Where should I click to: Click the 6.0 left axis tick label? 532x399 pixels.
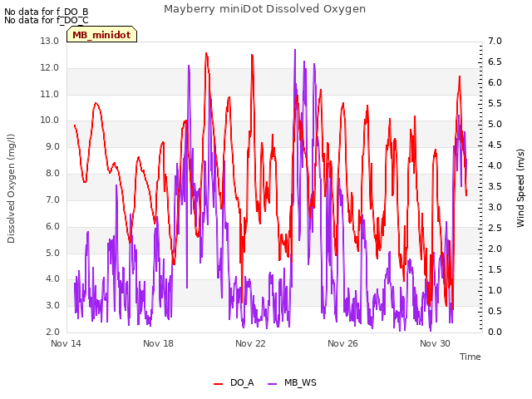click(x=52, y=226)
